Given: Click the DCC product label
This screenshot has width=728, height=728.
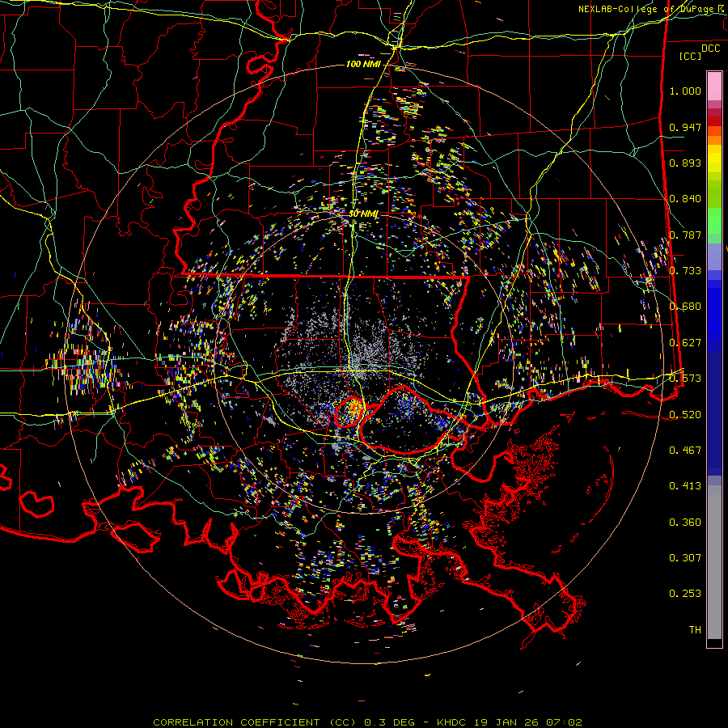Looking at the screenshot, I should pos(710,48).
